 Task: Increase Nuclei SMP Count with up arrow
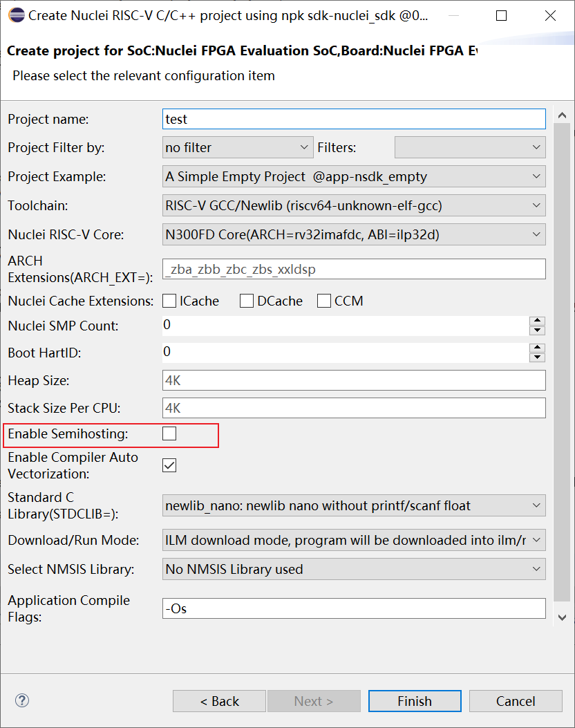(x=537, y=321)
